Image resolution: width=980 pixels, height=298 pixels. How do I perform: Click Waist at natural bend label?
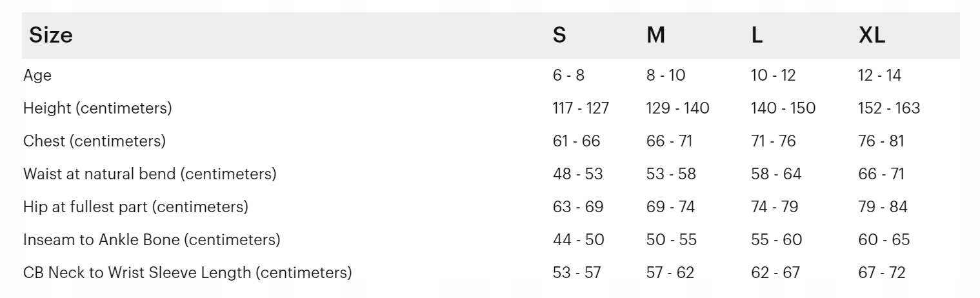150,174
